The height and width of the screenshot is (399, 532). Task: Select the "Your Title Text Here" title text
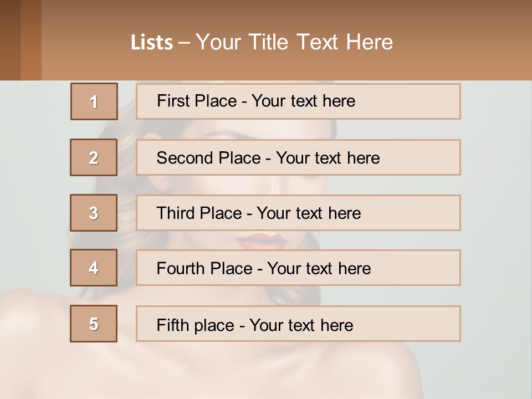pos(294,42)
